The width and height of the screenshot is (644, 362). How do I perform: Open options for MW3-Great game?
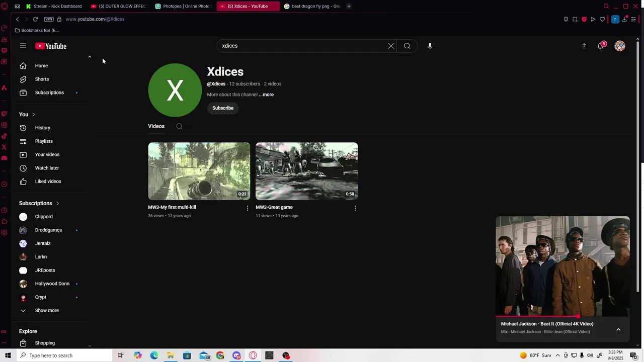(x=355, y=208)
